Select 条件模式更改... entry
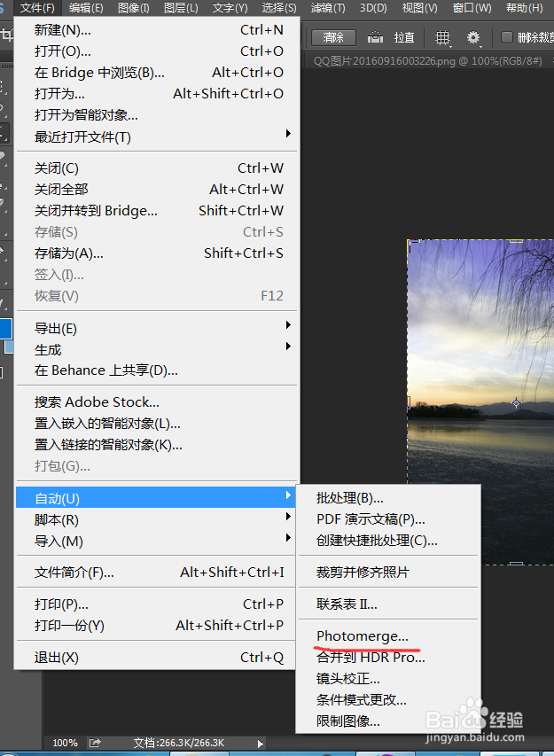The height and width of the screenshot is (756, 554). (388, 699)
